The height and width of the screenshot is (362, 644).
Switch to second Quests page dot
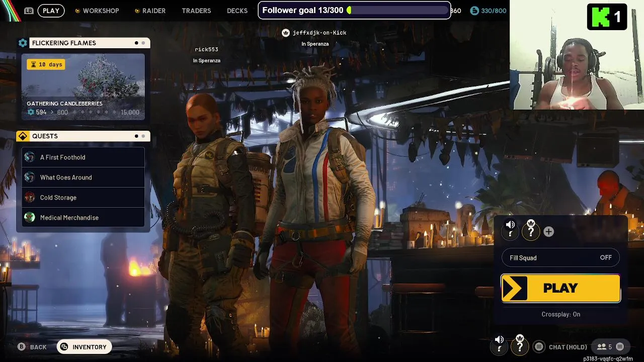click(x=143, y=136)
